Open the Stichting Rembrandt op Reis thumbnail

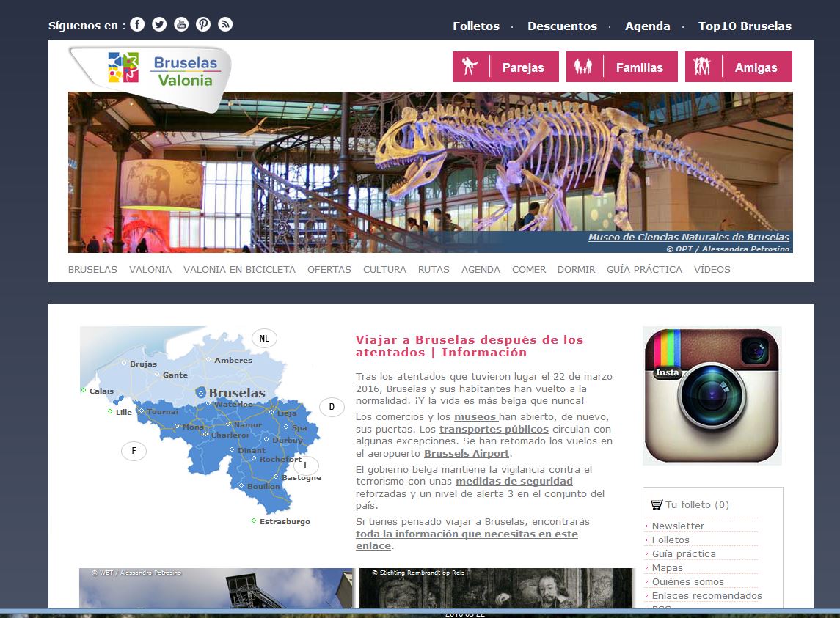click(496, 588)
